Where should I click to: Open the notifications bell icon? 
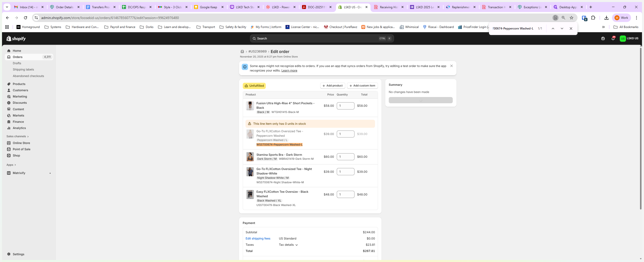(613, 38)
